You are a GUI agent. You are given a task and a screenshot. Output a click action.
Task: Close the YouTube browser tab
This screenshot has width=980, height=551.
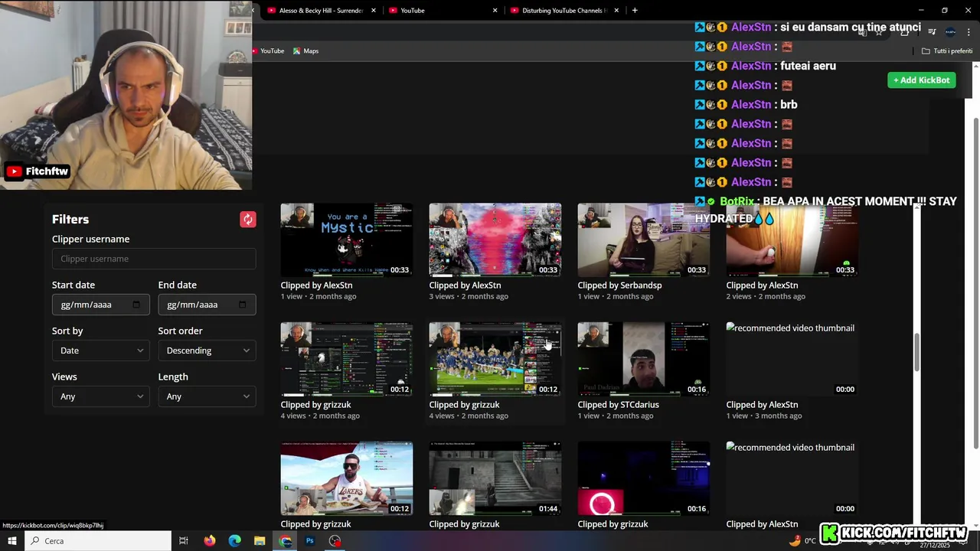[495, 11]
